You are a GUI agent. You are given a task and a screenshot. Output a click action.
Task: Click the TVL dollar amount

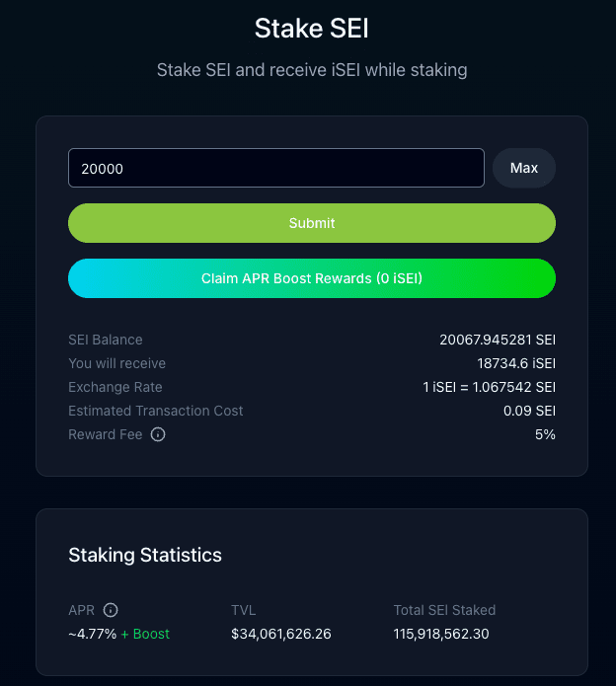(280, 634)
